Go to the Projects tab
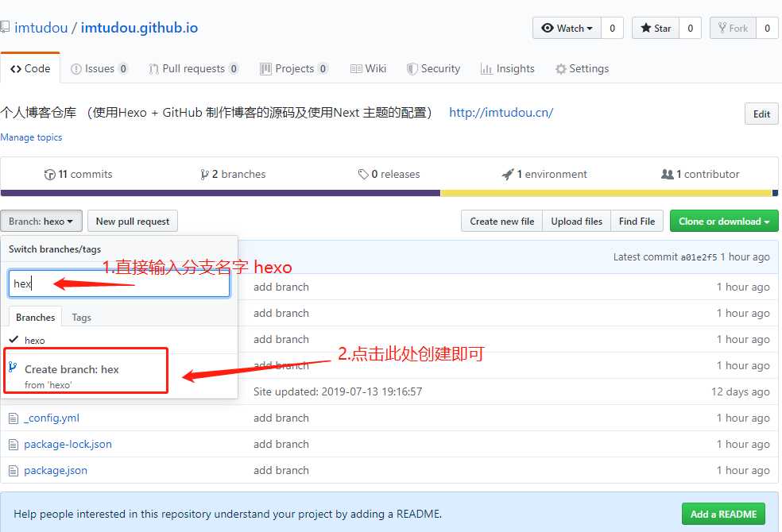Screen dimensions: 782x532 pos(294,69)
